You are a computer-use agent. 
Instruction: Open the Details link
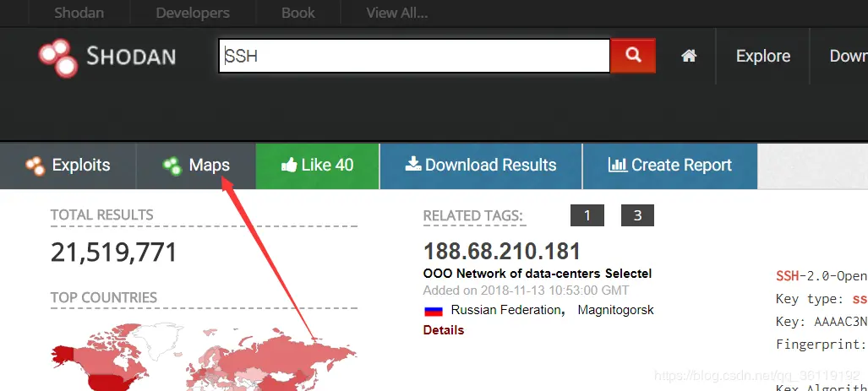[444, 330]
